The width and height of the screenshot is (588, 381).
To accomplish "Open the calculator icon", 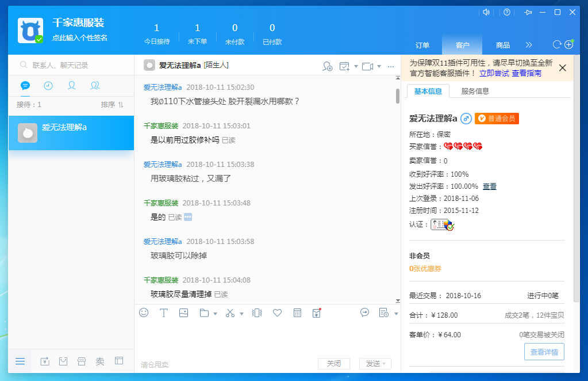I will pyautogui.click(x=297, y=313).
